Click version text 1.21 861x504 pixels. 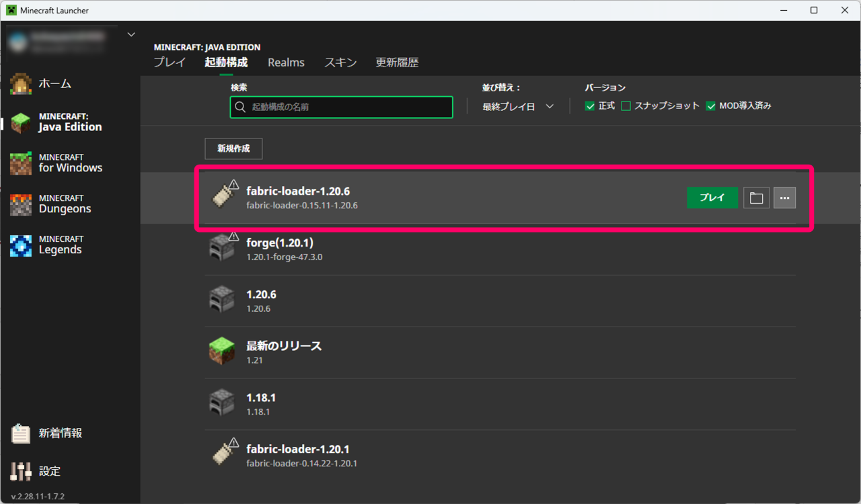(254, 360)
